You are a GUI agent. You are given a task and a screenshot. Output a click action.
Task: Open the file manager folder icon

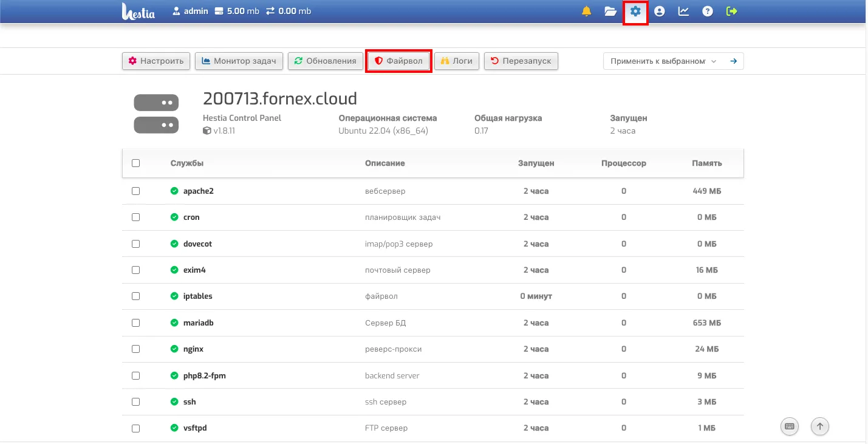click(x=610, y=12)
